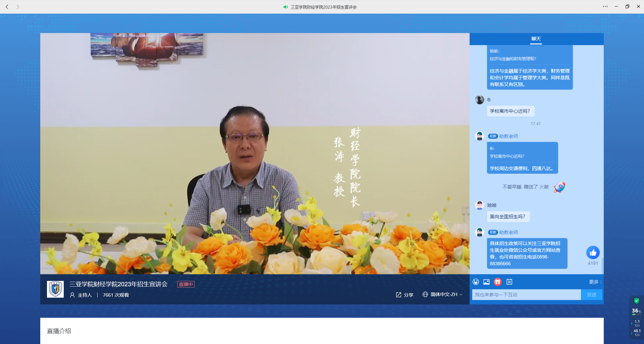Select the 聊天 tab
644x344 pixels.
coord(536,39)
